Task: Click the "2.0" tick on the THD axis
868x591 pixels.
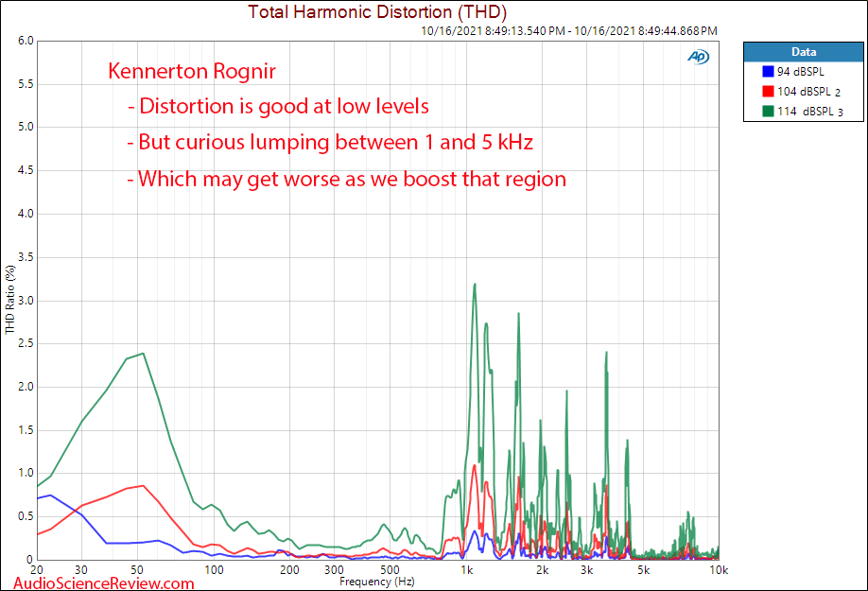Action: click(x=26, y=387)
